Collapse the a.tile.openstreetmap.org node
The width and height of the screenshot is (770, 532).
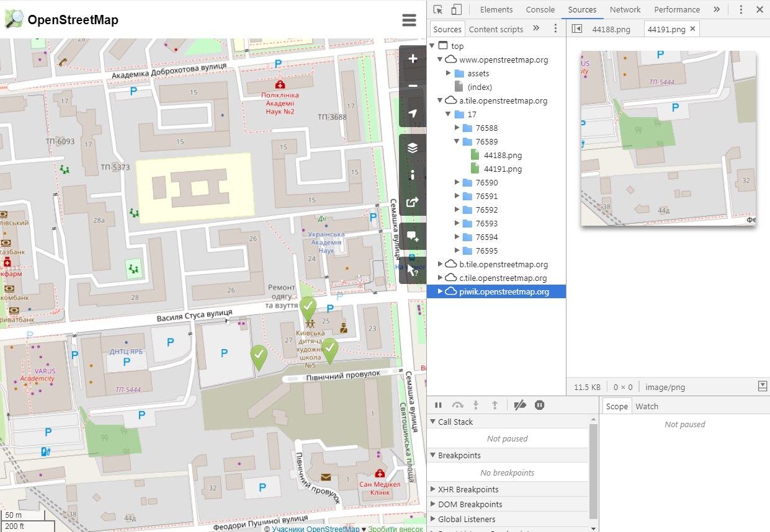440,100
